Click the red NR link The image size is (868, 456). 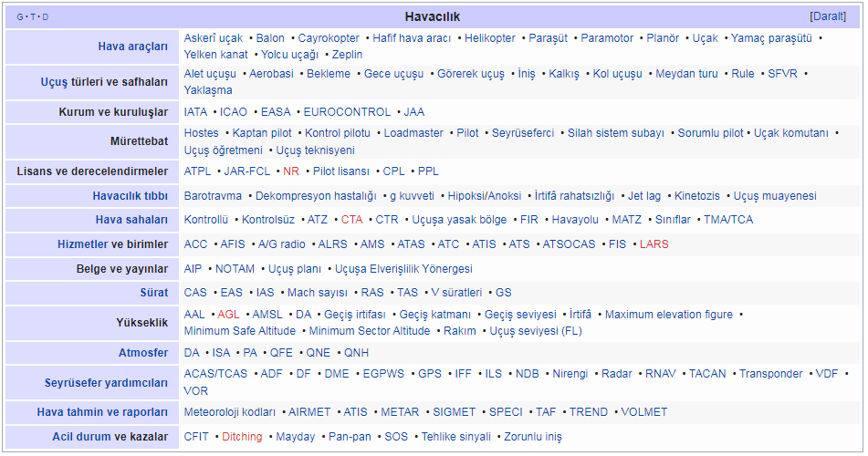[291, 171]
